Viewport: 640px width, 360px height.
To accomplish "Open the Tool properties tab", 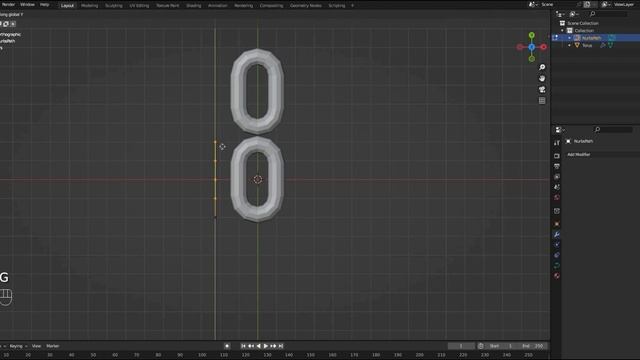I will (x=557, y=143).
